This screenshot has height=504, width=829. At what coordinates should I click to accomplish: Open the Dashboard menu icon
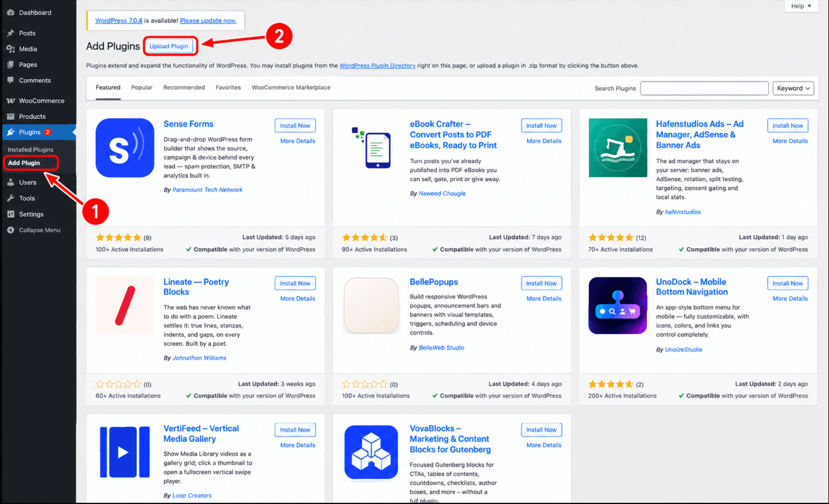[x=11, y=12]
